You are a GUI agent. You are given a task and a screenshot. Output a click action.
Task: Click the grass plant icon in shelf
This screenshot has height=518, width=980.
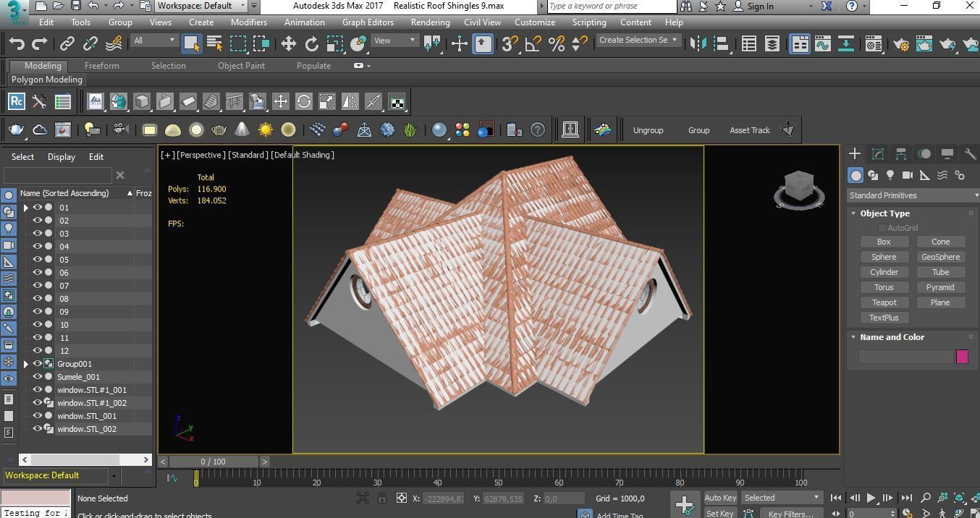410,129
